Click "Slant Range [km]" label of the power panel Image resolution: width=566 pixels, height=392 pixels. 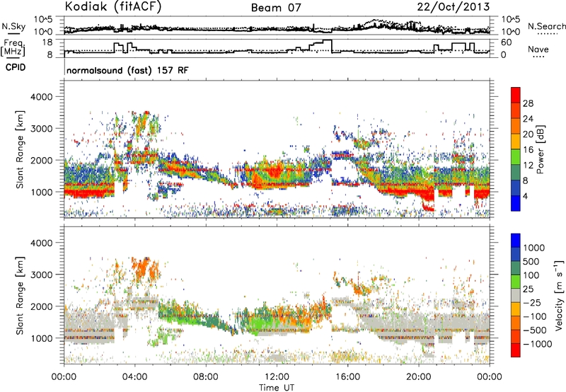20,149
